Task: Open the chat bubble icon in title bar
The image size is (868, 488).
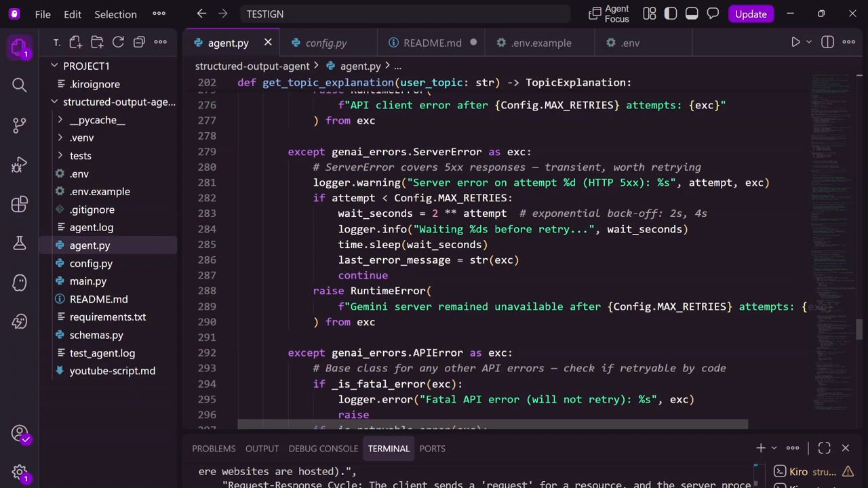Action: (x=713, y=14)
